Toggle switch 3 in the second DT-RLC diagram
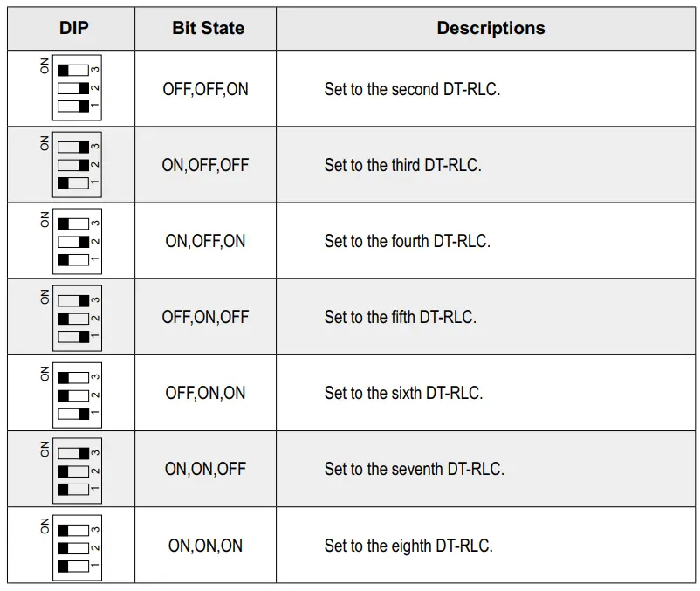The image size is (700, 591). (73, 70)
